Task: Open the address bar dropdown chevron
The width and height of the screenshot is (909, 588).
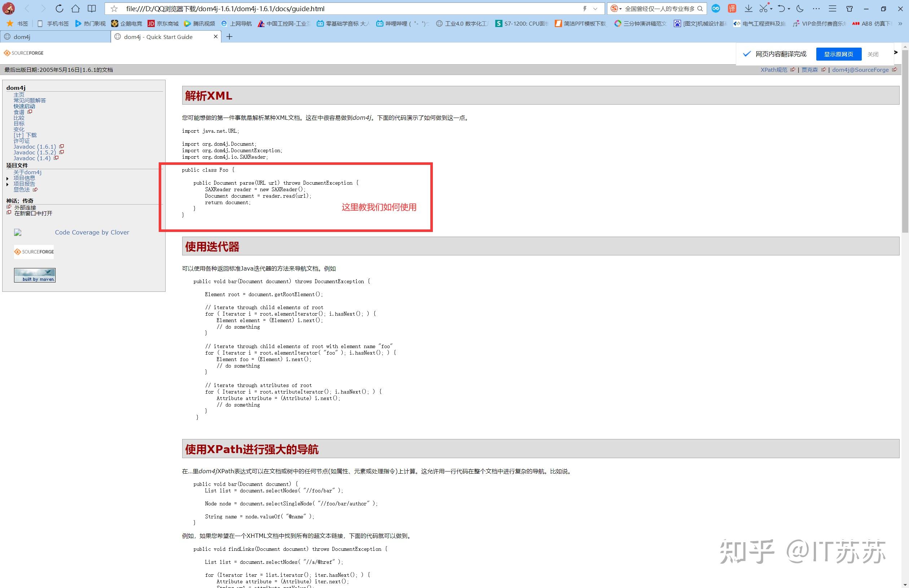Action: point(595,8)
